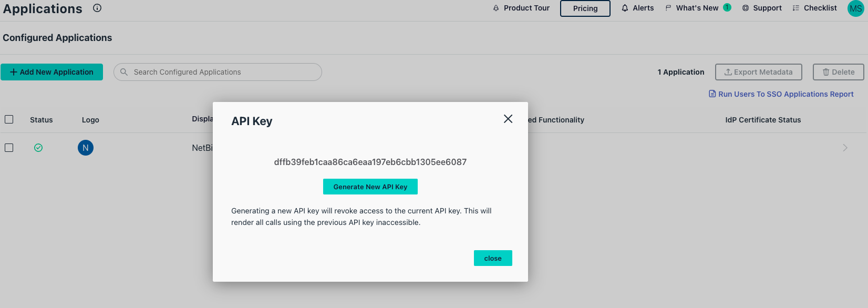Screen dimensions: 868x308
Task: Open the Product Tour
Action: click(521, 8)
